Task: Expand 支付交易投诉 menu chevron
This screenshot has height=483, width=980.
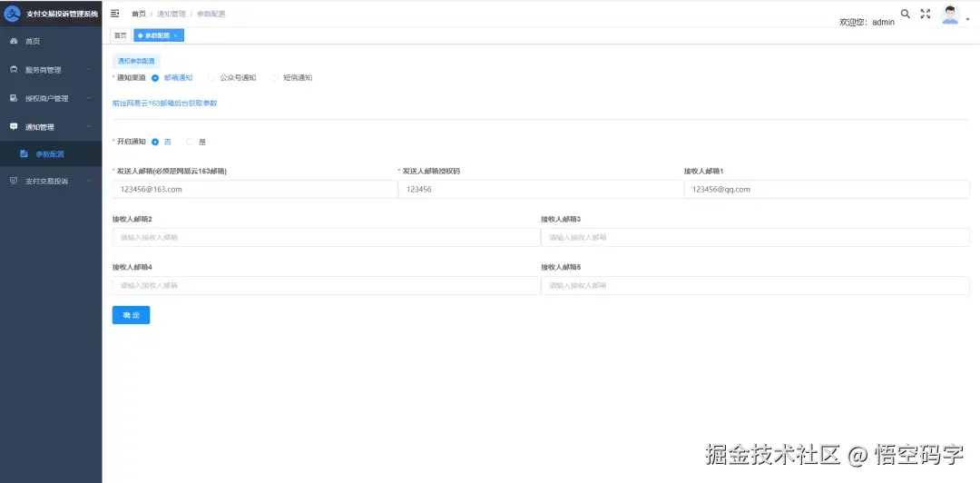Action: [x=89, y=182]
